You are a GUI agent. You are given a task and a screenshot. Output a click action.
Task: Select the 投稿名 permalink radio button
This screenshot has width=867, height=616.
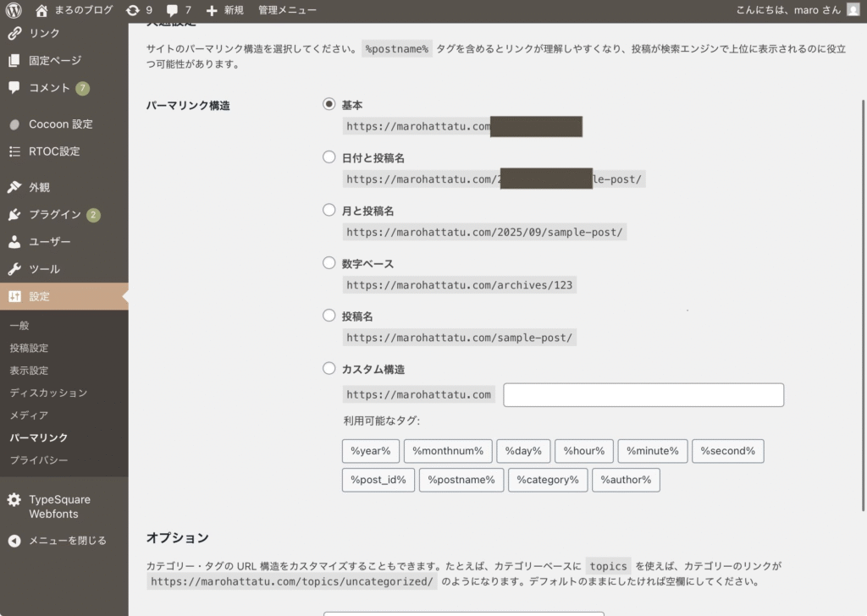[x=329, y=316]
